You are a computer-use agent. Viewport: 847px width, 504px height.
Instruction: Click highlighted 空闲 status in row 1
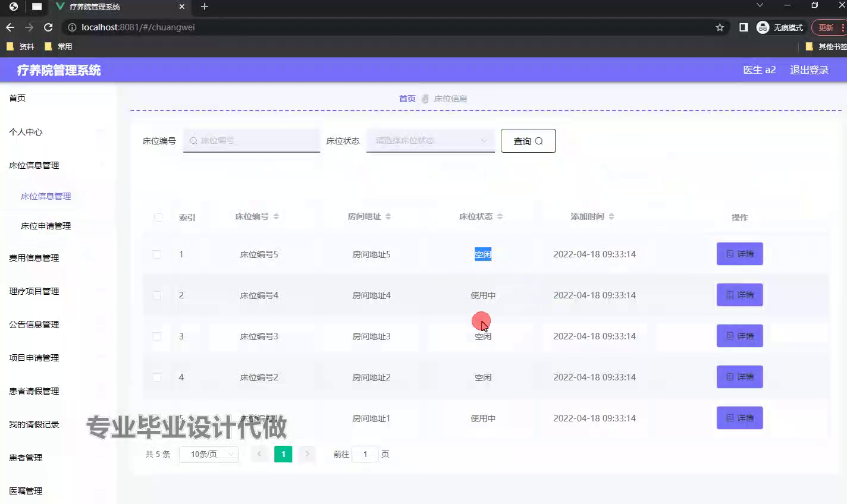tap(483, 254)
